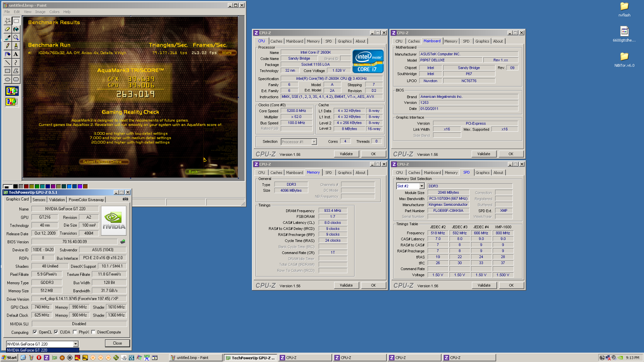
Task: Select the Rectangle shape tool in Paint
Action: [8, 71]
